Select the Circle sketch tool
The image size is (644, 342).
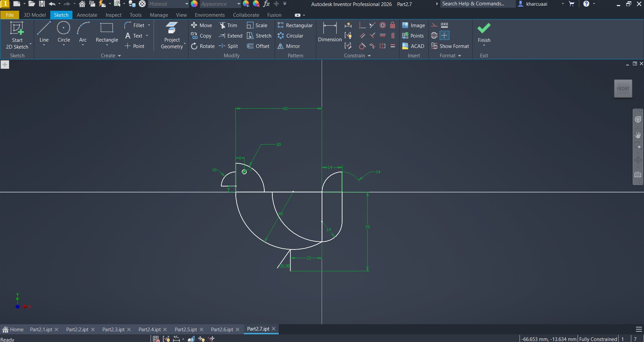click(63, 32)
